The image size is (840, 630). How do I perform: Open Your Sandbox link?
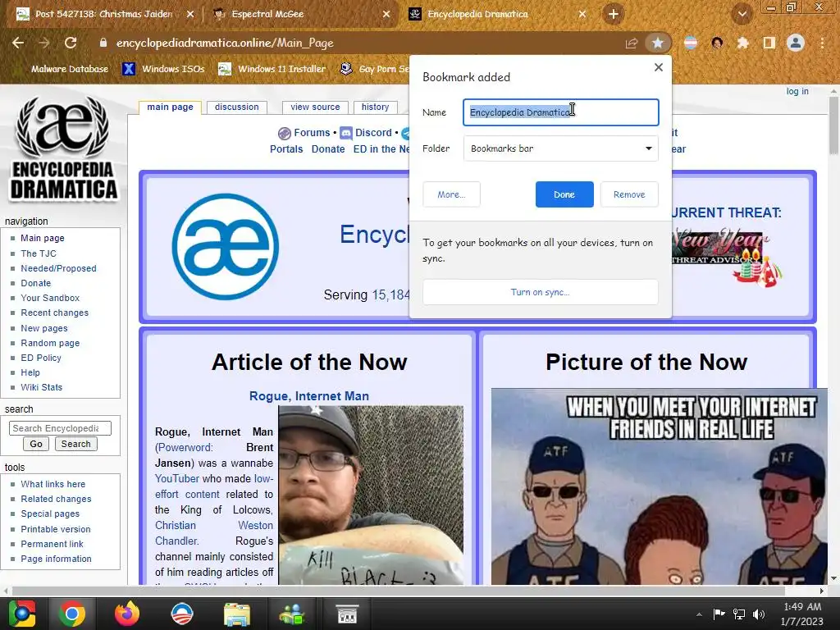(50, 298)
